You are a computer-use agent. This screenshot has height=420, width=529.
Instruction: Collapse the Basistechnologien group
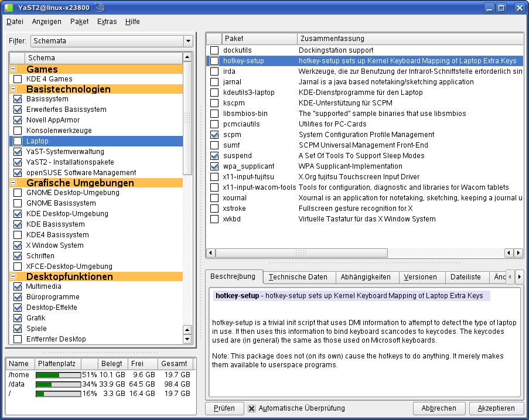coord(13,89)
